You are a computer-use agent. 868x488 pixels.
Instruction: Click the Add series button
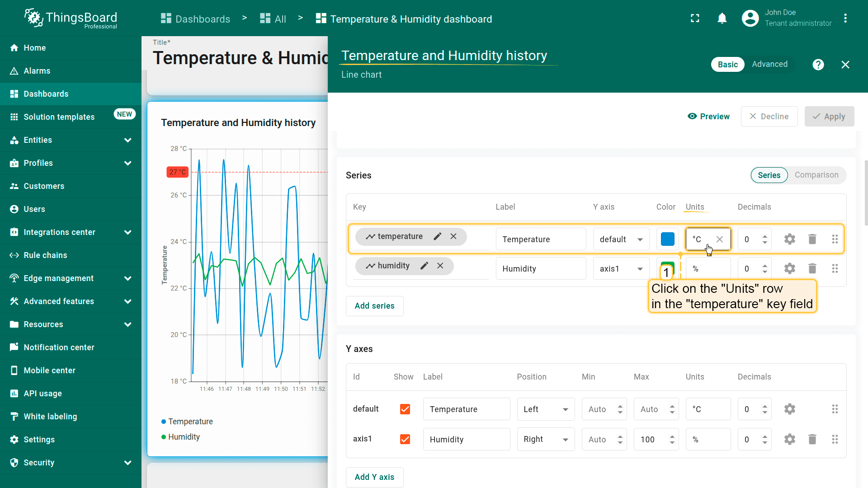coord(374,306)
